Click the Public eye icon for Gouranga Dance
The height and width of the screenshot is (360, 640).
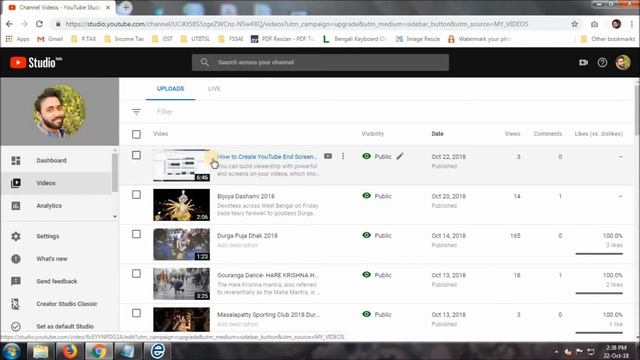coord(367,275)
